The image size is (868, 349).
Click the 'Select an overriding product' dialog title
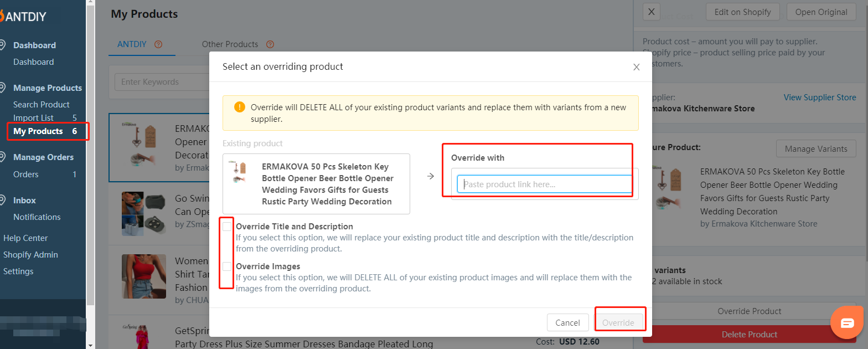pyautogui.click(x=283, y=66)
